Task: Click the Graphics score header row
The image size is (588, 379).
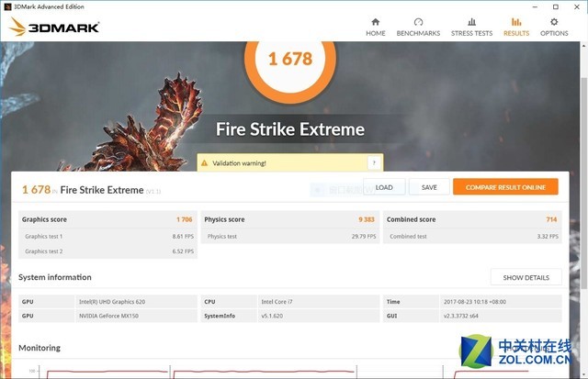Action: (107, 220)
